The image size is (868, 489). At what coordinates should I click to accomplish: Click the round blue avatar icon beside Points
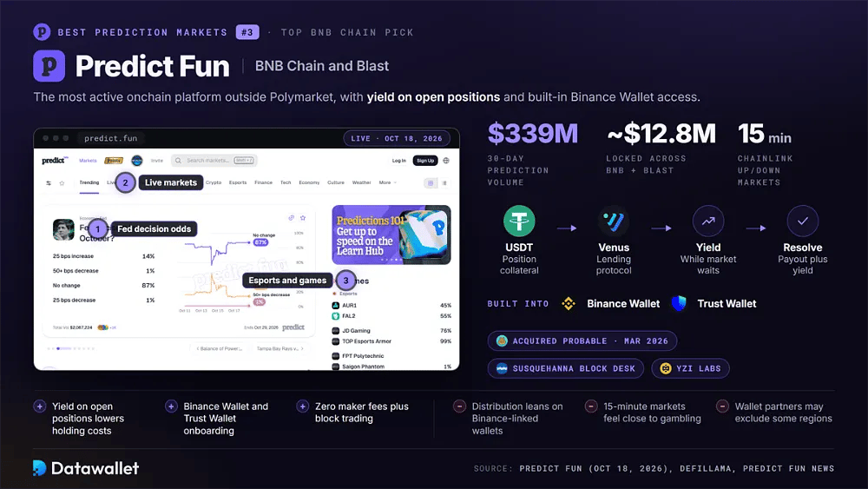point(137,161)
